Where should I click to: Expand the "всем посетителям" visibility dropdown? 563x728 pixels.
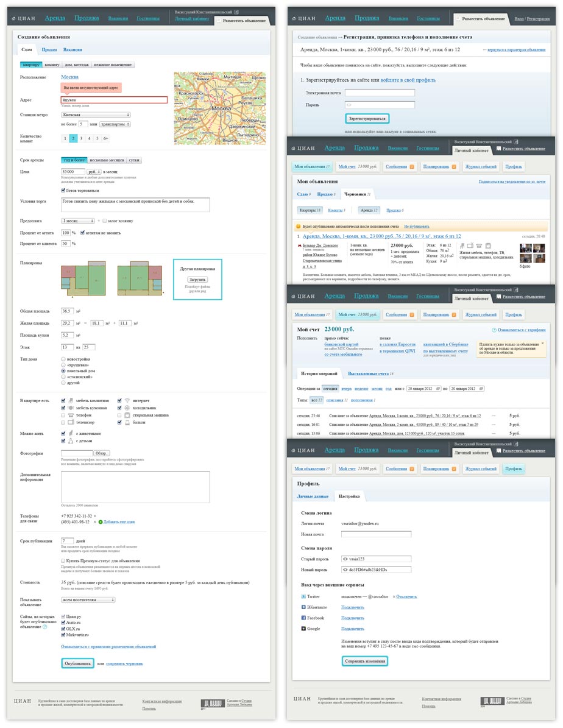tap(88, 599)
